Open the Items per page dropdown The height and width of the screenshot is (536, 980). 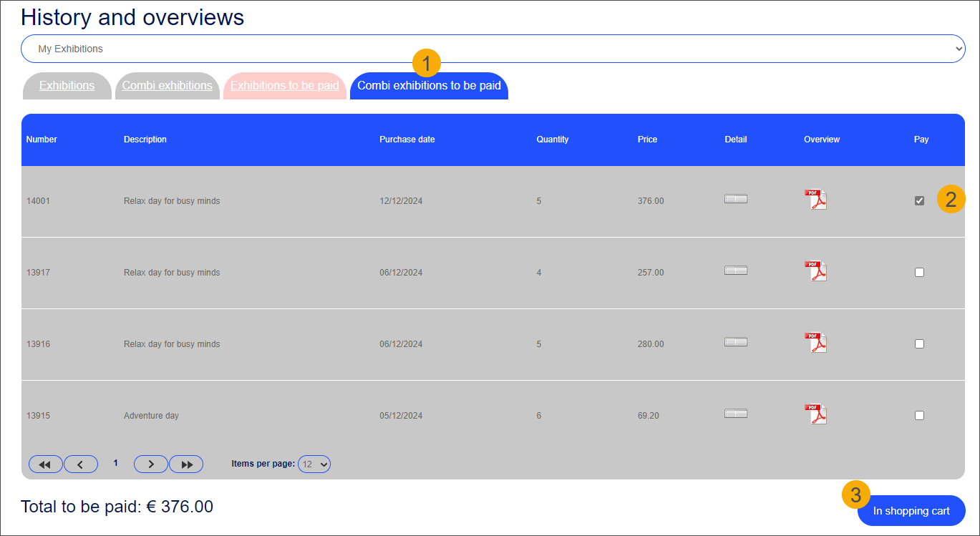314,464
